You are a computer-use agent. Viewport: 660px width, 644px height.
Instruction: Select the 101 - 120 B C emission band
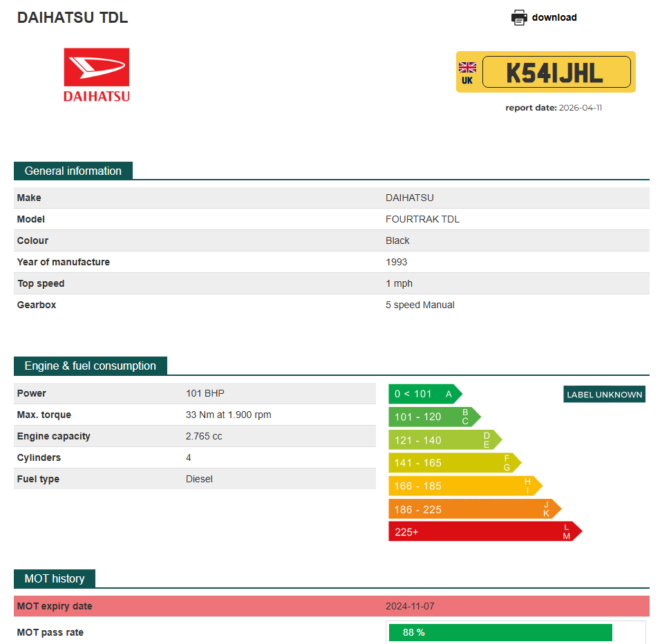435,417
